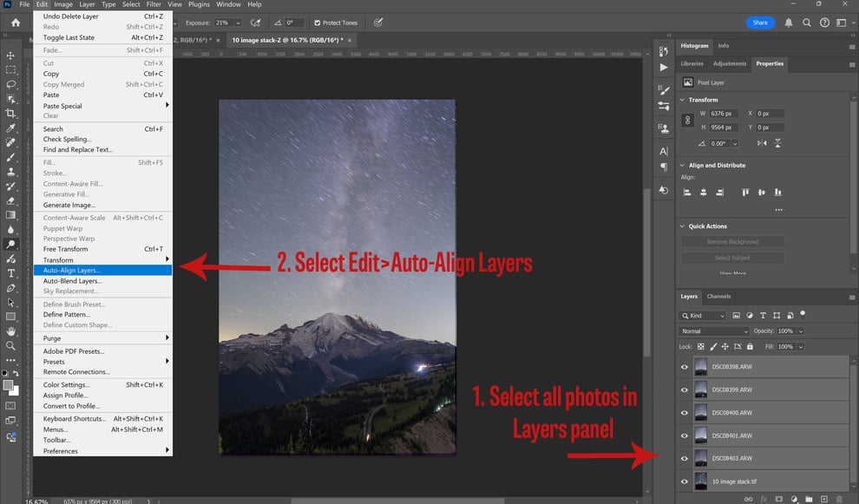The image size is (859, 504).
Task: Open the Normal blend mode dropdown
Action: click(x=714, y=331)
